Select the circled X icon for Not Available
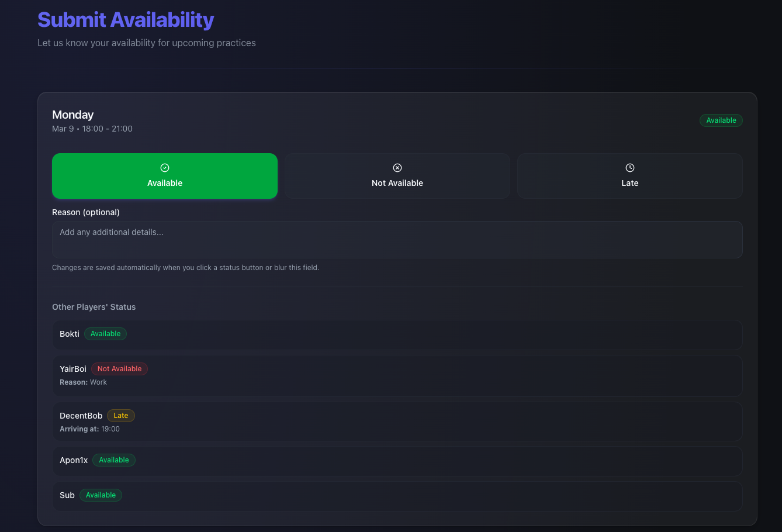Screen dimensions: 782x532 coord(397,168)
